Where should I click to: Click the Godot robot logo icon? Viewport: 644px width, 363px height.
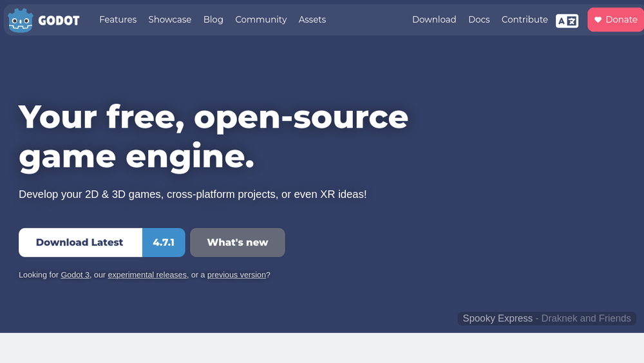[21, 20]
